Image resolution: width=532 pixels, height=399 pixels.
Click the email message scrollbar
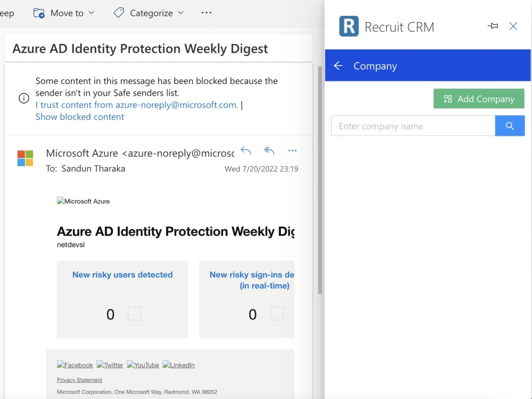click(320, 180)
